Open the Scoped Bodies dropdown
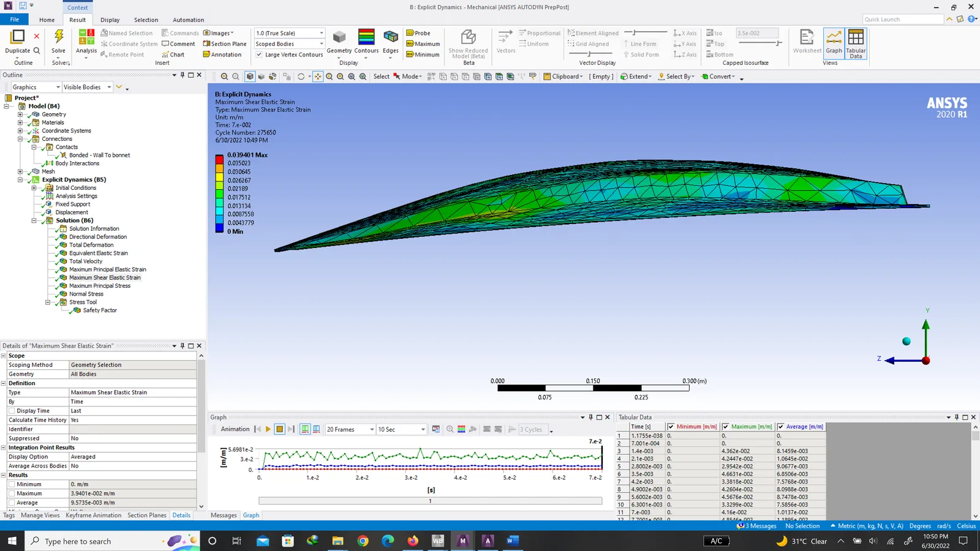 (x=289, y=44)
